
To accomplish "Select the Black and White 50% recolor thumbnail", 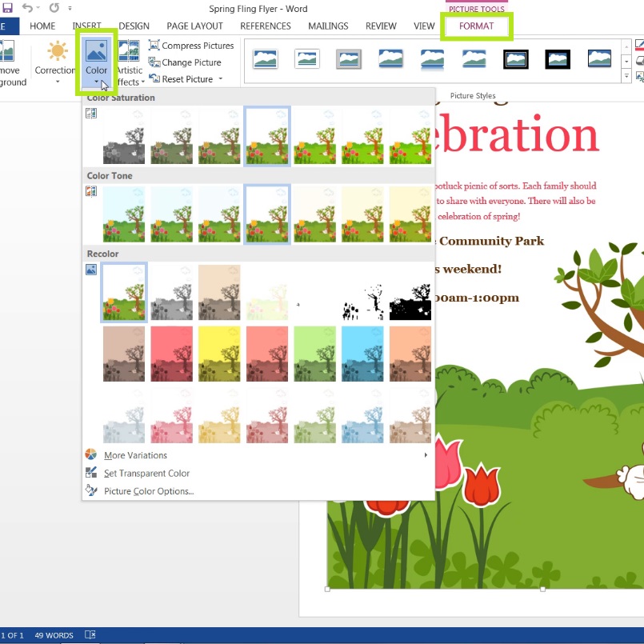I will (362, 293).
